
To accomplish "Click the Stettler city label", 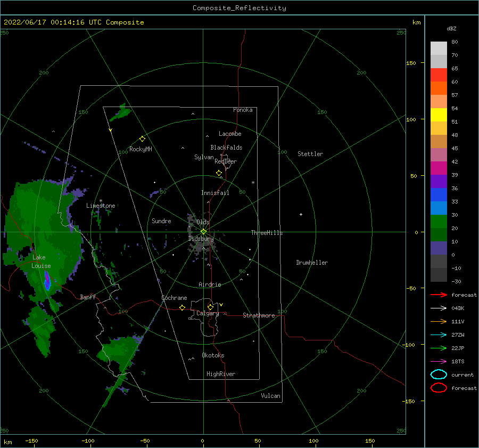I will tap(310, 154).
